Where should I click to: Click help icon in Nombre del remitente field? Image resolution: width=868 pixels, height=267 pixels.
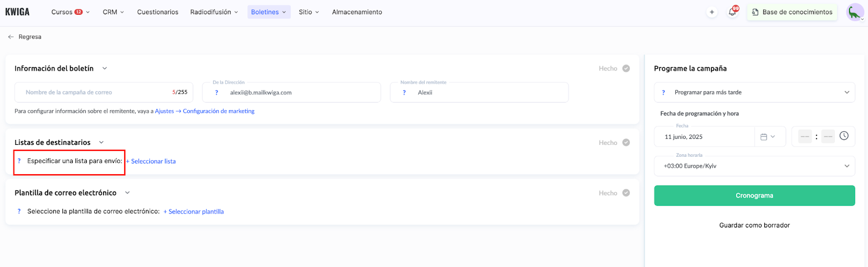tap(404, 93)
